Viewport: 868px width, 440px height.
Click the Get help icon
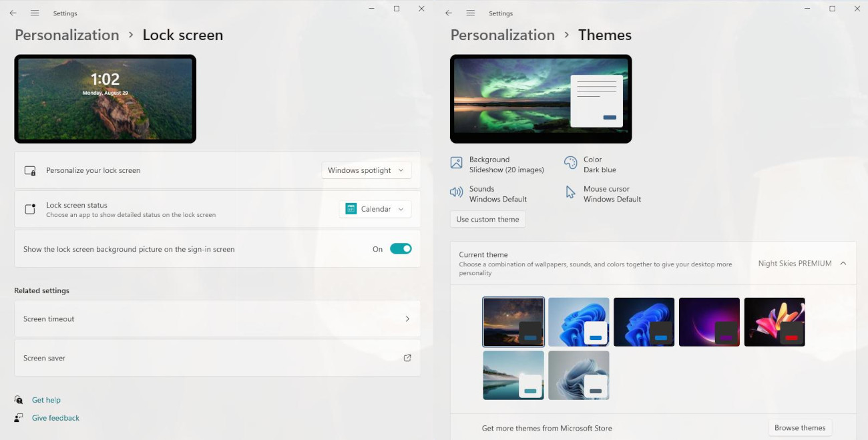[x=19, y=400]
